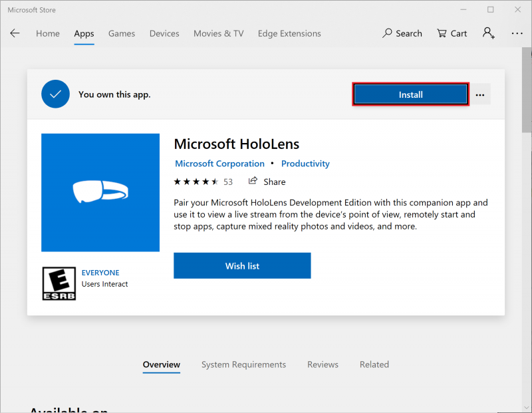The width and height of the screenshot is (532, 413).
Task: Click the blue checkmark ownership icon
Action: (55, 94)
